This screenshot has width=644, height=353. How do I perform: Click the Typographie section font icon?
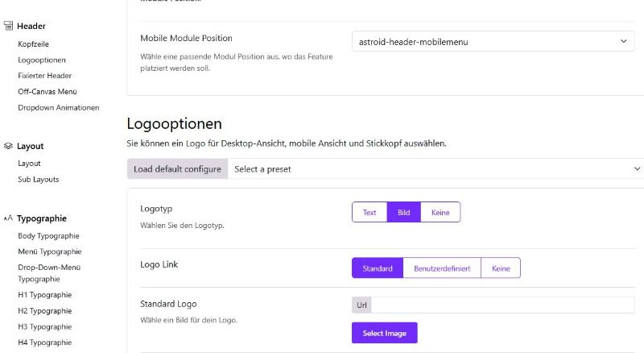point(8,218)
